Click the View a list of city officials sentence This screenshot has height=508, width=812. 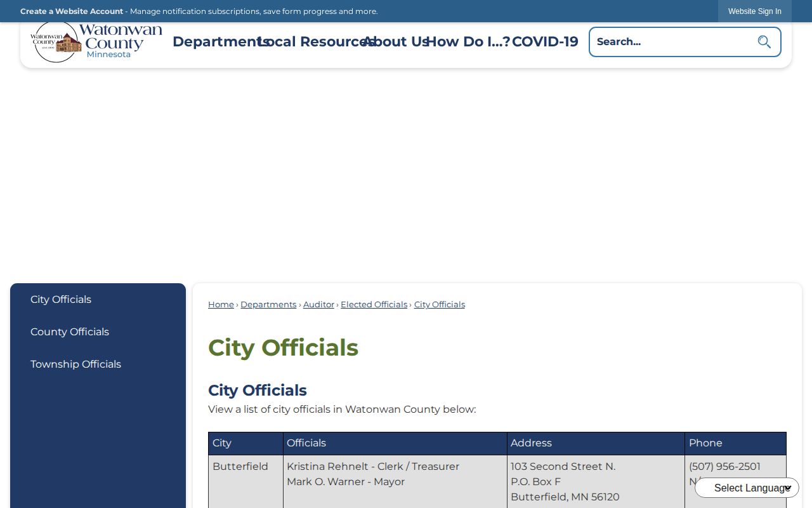[x=342, y=410]
